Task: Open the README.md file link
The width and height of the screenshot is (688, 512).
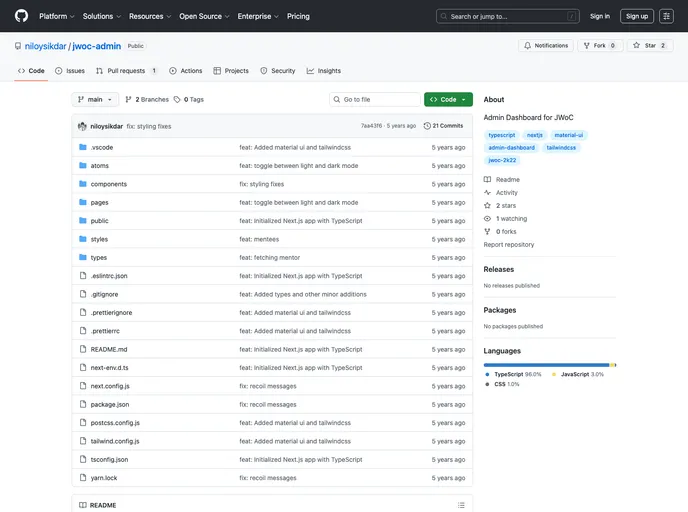Action: 109,349
